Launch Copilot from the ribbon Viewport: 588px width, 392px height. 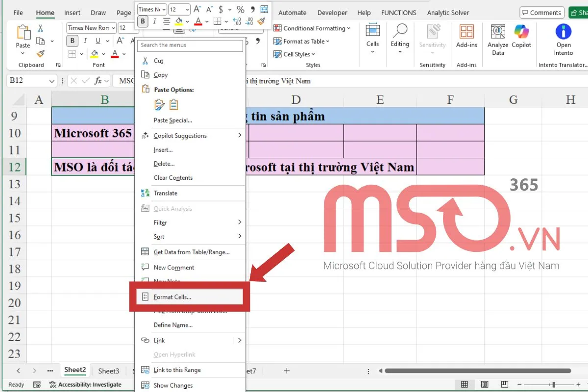(521, 36)
